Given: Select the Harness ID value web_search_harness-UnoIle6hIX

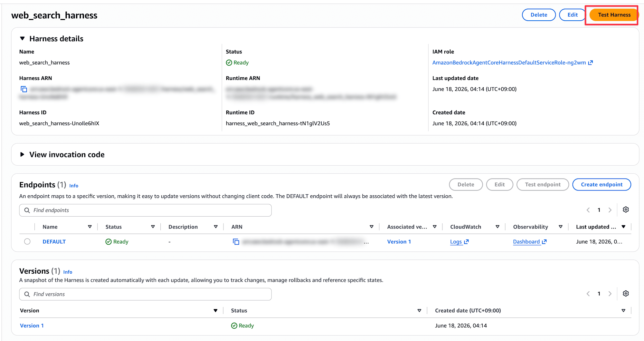Looking at the screenshot, I should coord(59,123).
